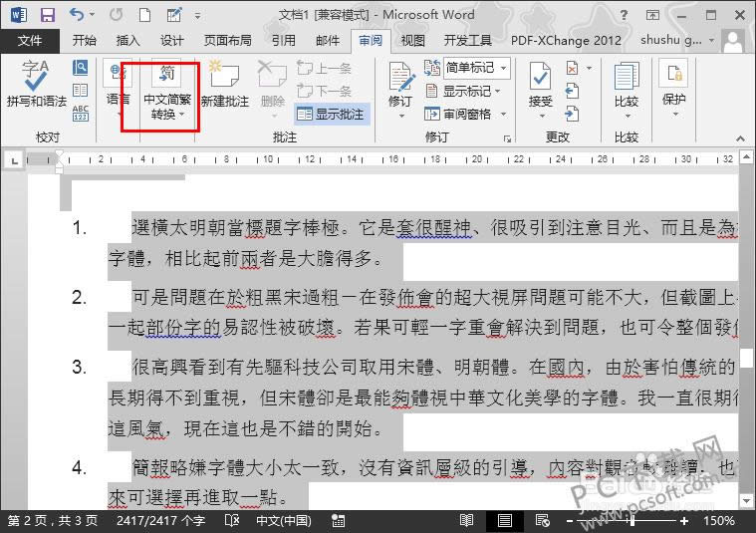Switch to the 设计 tab
The width and height of the screenshot is (756, 533).
point(171,41)
